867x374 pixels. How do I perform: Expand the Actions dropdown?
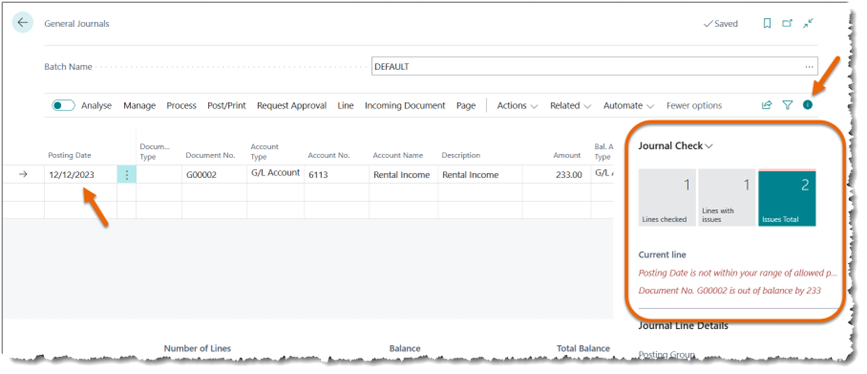click(x=517, y=105)
